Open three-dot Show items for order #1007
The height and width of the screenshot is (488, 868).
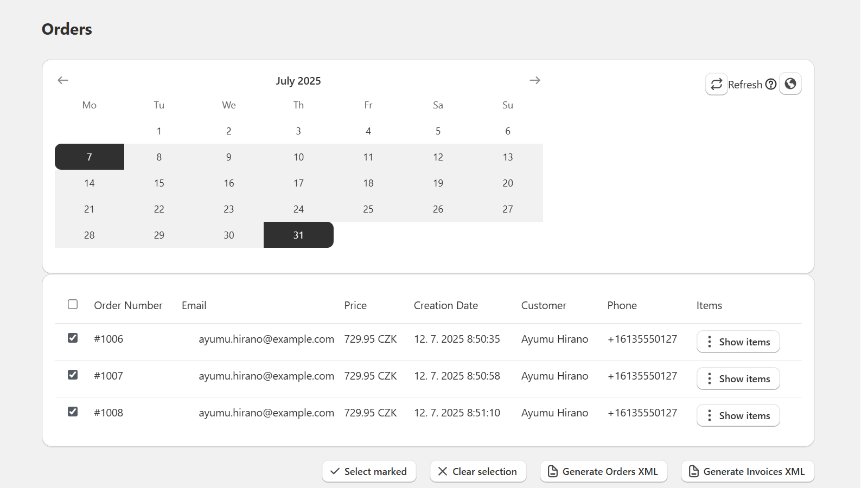(x=738, y=378)
